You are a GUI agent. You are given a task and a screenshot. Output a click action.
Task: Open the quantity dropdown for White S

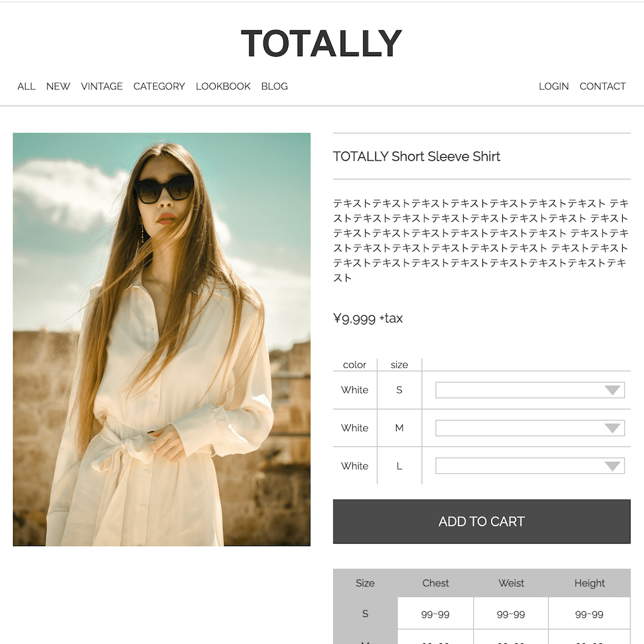(530, 390)
